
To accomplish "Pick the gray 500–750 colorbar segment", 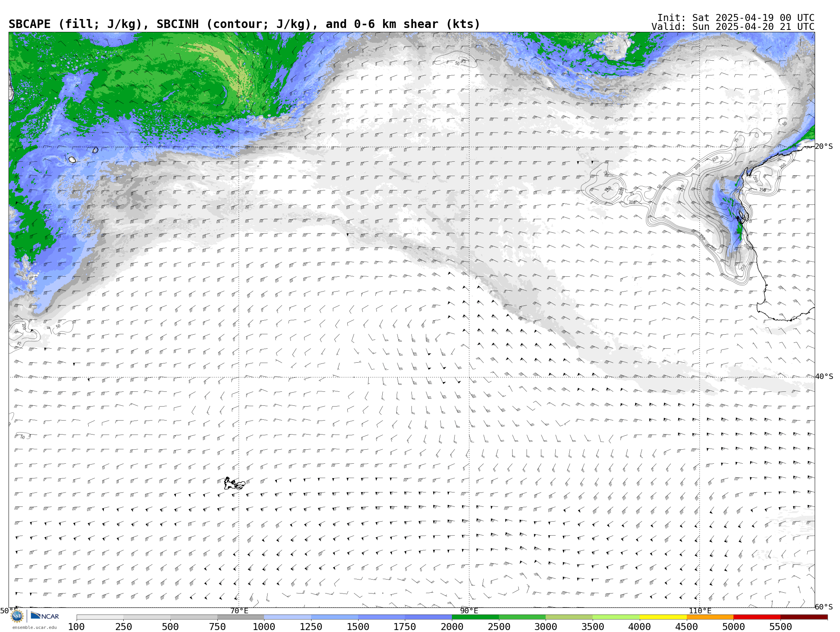I will pyautogui.click(x=194, y=617).
